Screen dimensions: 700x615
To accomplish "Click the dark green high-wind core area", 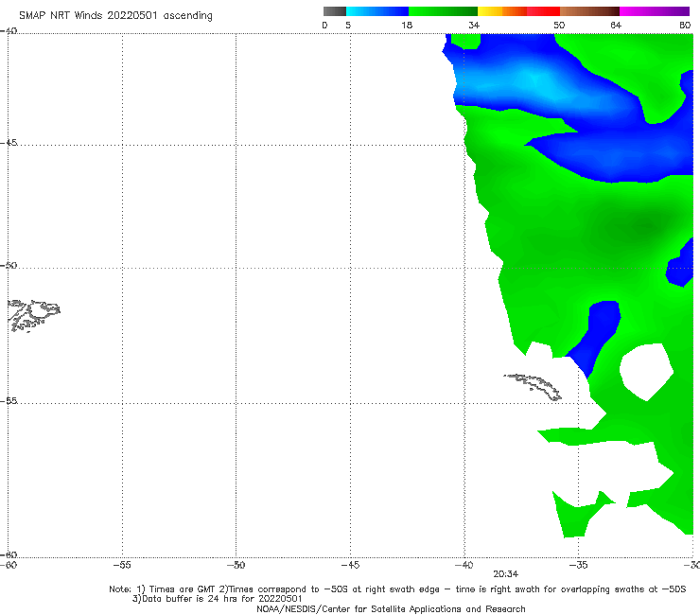I will (643, 225).
